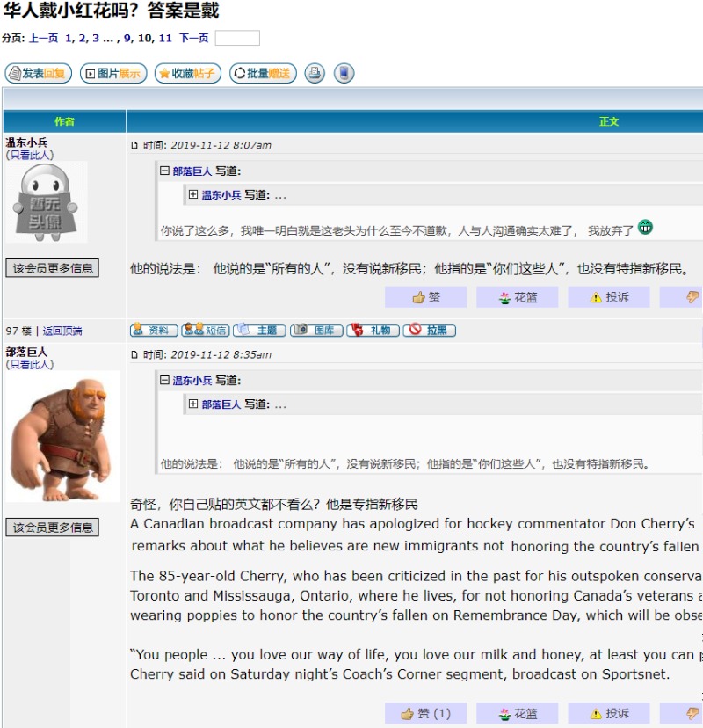Click the 正文 column header
This screenshot has height=728, width=703.
pos(608,121)
